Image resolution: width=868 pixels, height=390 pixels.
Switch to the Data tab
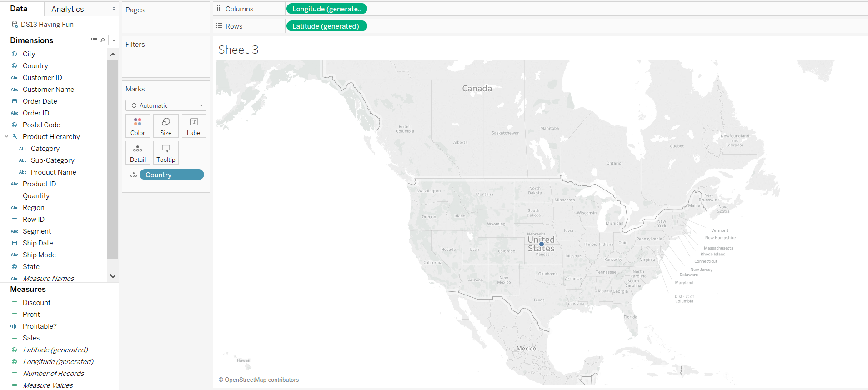(x=19, y=9)
